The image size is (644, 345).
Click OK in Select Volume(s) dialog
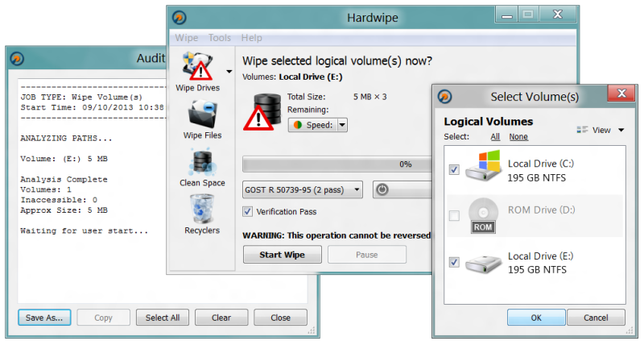(536, 318)
